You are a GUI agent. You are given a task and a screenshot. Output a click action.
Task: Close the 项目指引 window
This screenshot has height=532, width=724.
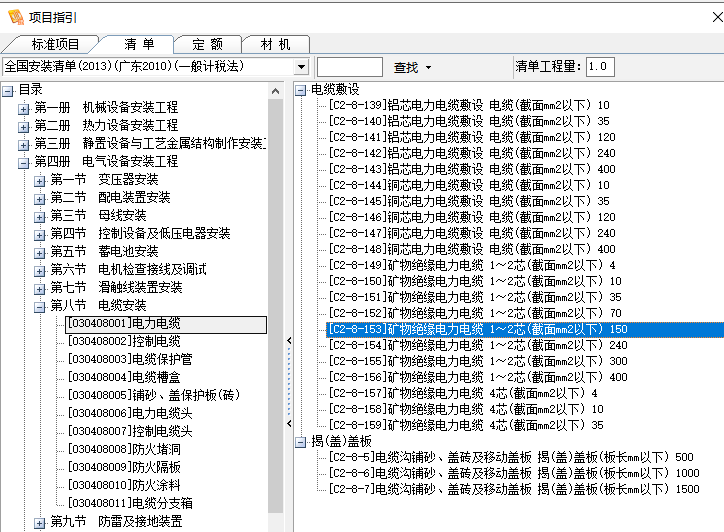717,17
